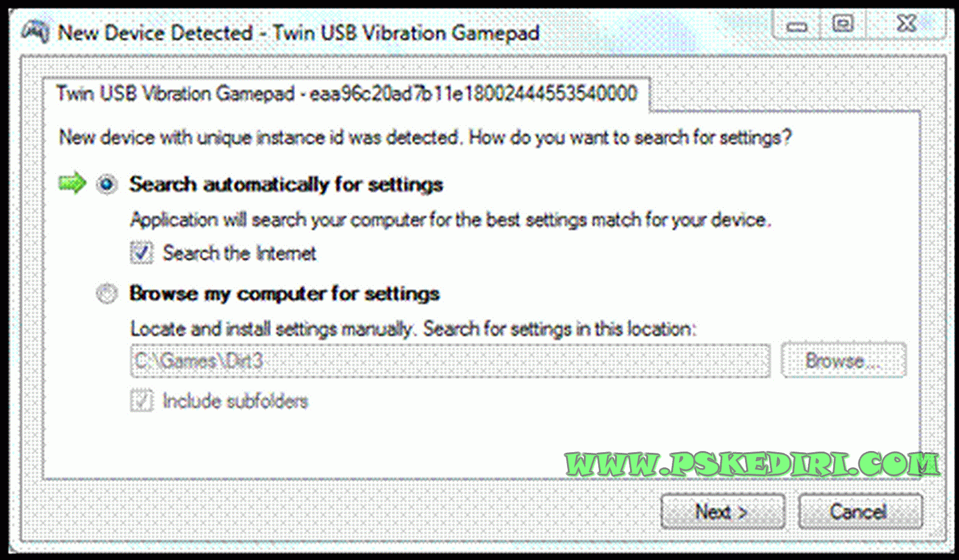Click the green arrow icon beside automatic search
Screen dimensions: 959x560
(x=73, y=183)
